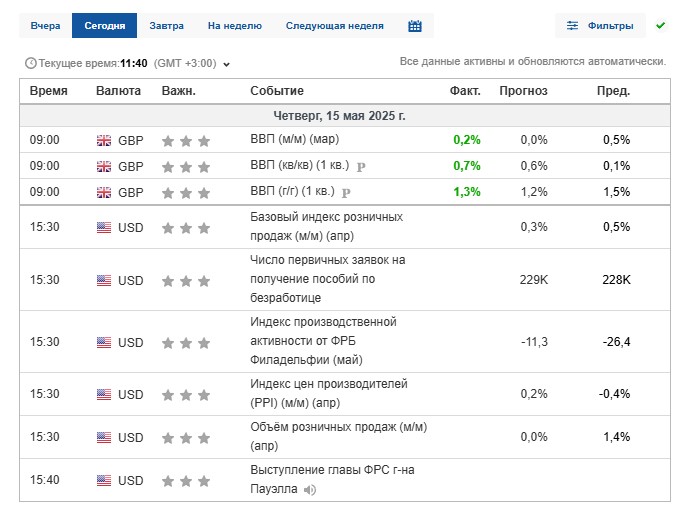Click the speaker icon beside Powell's speech
Viewport: 679px width, 515px height.
[x=310, y=490]
